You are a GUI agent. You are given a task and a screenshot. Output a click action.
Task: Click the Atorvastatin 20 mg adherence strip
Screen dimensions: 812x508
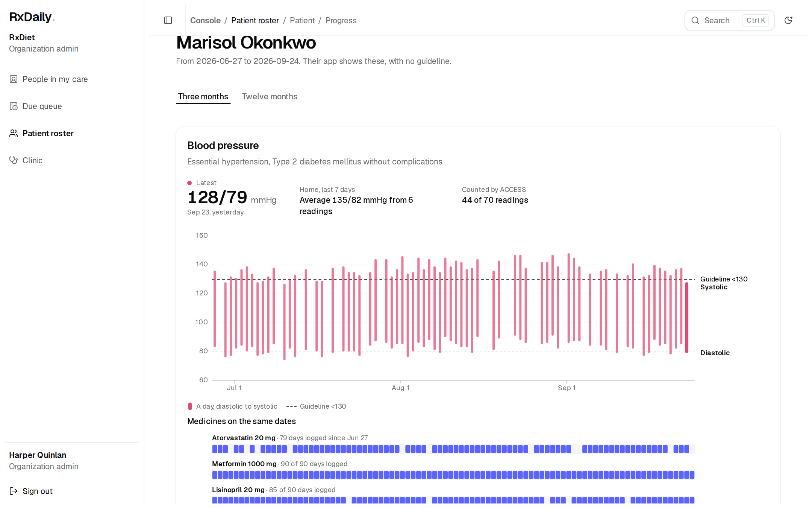coord(453,449)
